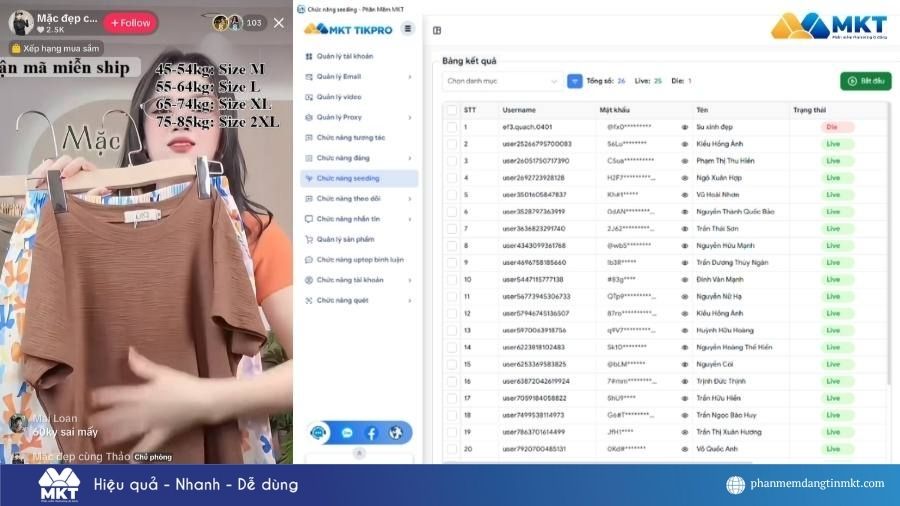Select Chức năng seeding menu item

tap(359, 178)
